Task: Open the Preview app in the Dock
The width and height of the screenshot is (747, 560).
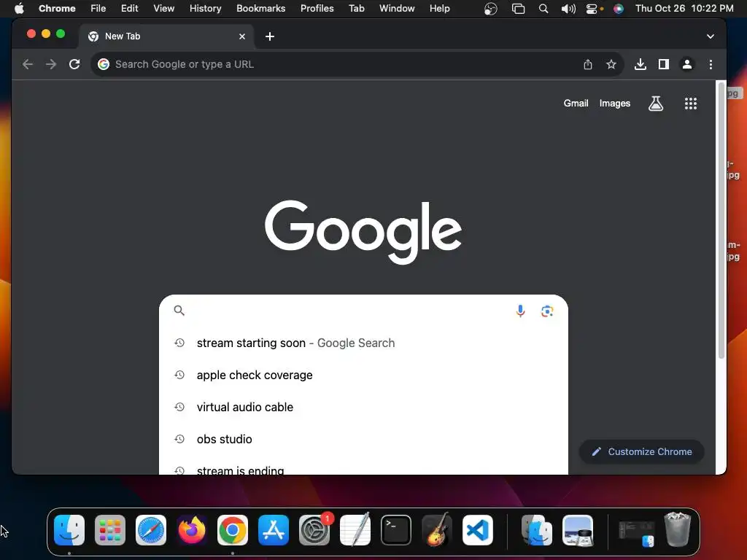Action: (578, 530)
